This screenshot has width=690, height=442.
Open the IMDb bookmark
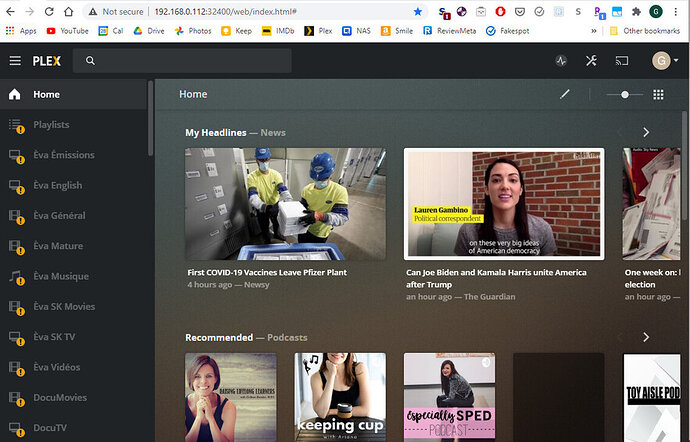pos(278,31)
